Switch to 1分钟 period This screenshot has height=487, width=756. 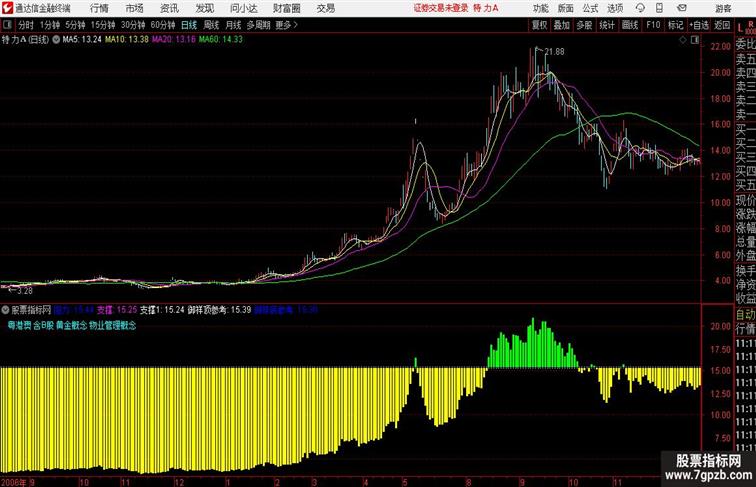[x=50, y=25]
